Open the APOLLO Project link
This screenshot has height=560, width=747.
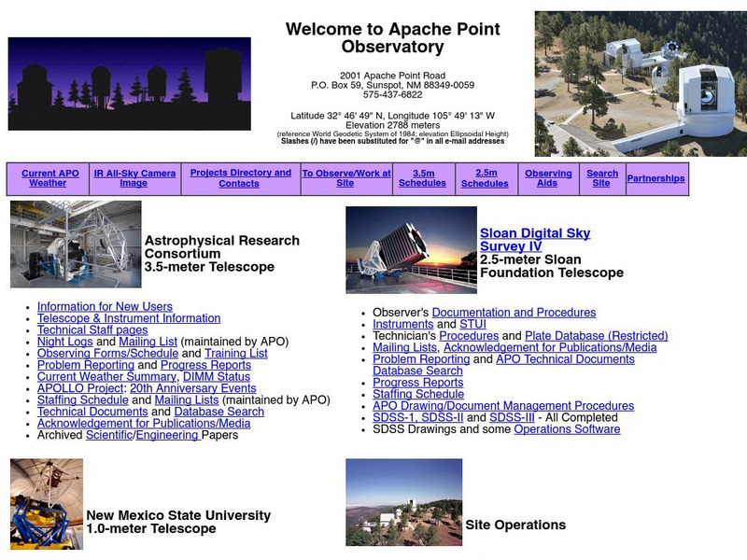(x=80, y=388)
